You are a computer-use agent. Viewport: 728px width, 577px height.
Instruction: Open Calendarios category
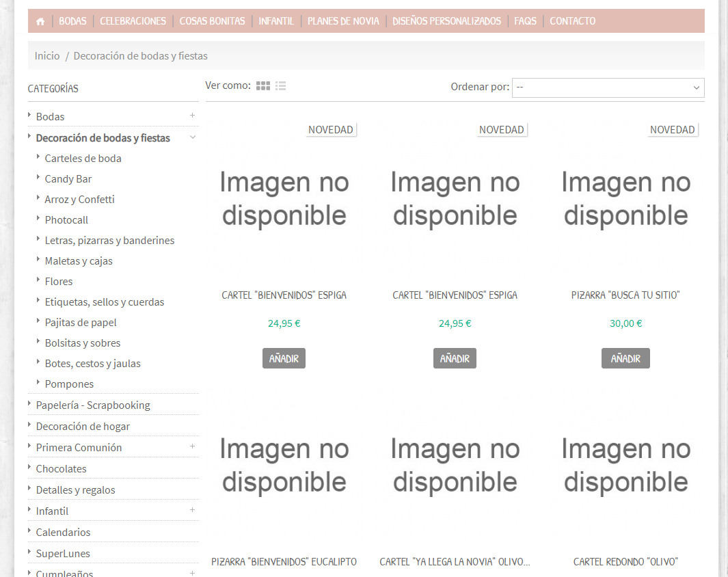[63, 533]
